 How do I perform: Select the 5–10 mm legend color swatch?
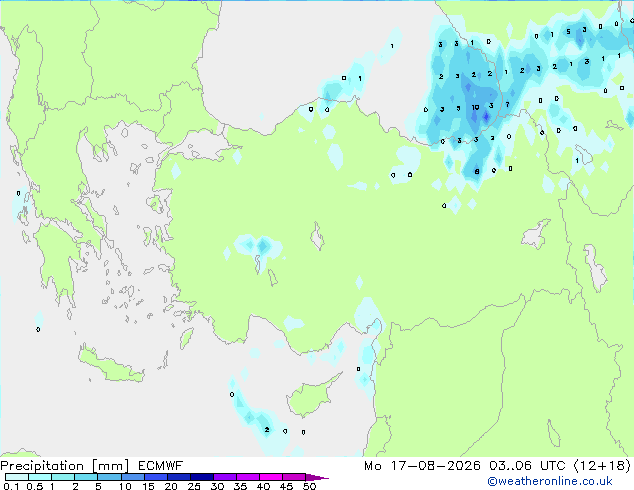tap(109, 477)
